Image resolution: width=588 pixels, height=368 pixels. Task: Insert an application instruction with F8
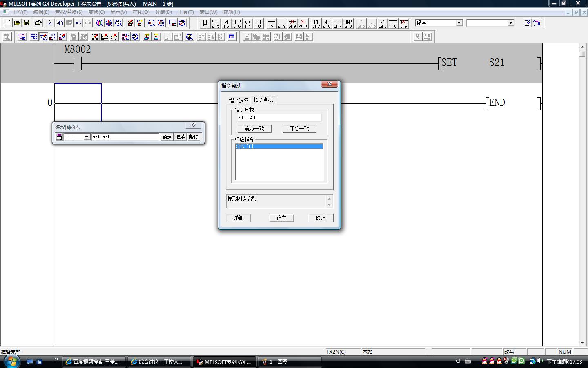click(x=258, y=23)
